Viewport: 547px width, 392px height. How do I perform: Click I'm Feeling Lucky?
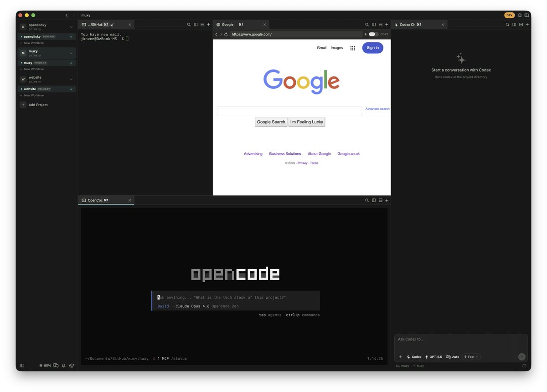tap(307, 122)
